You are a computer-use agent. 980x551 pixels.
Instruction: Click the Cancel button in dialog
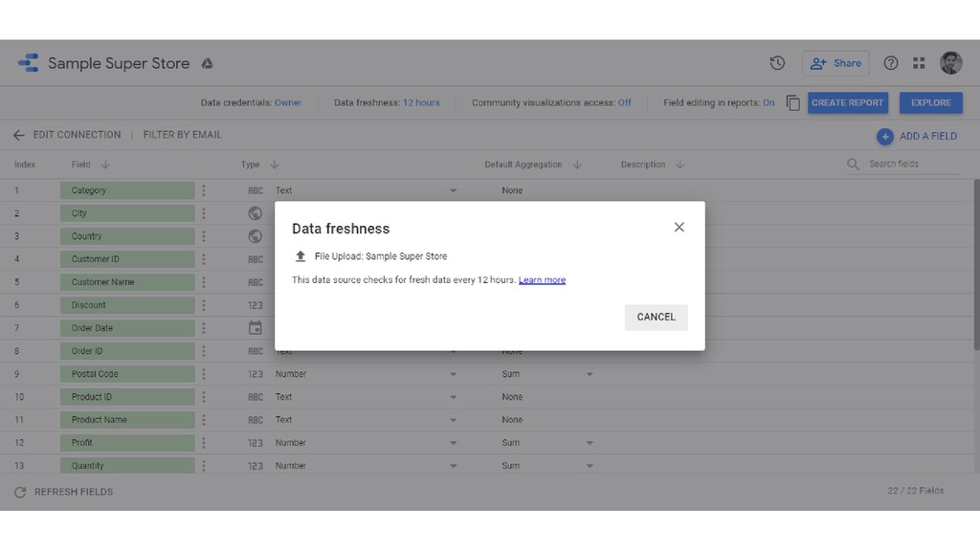(656, 317)
